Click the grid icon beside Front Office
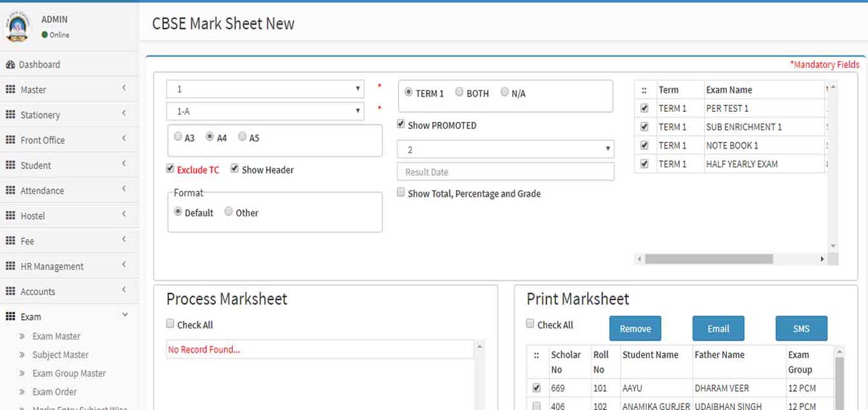 [10, 140]
